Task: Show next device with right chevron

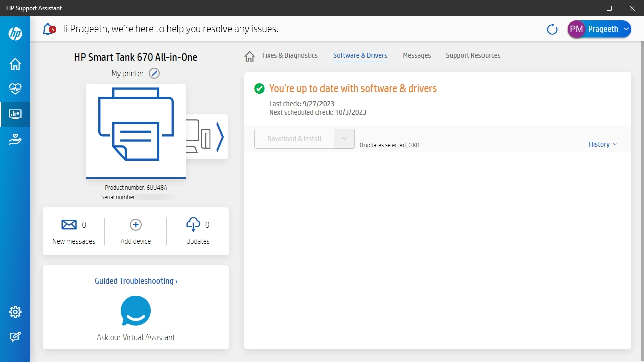Action: pos(220,137)
